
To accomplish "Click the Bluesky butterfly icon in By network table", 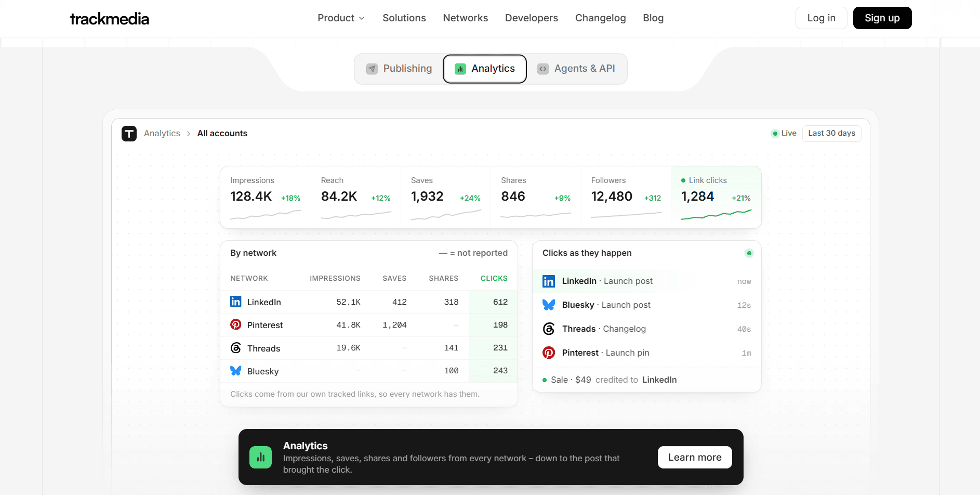I will (x=236, y=371).
